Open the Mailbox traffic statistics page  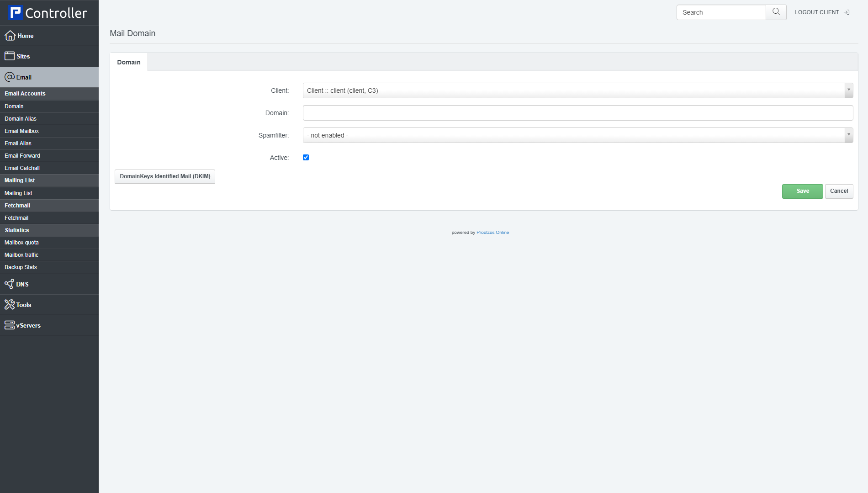click(21, 254)
